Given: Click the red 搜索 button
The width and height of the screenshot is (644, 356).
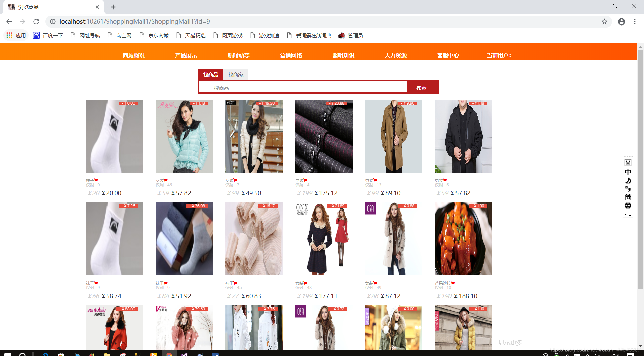Looking at the screenshot, I should point(422,88).
